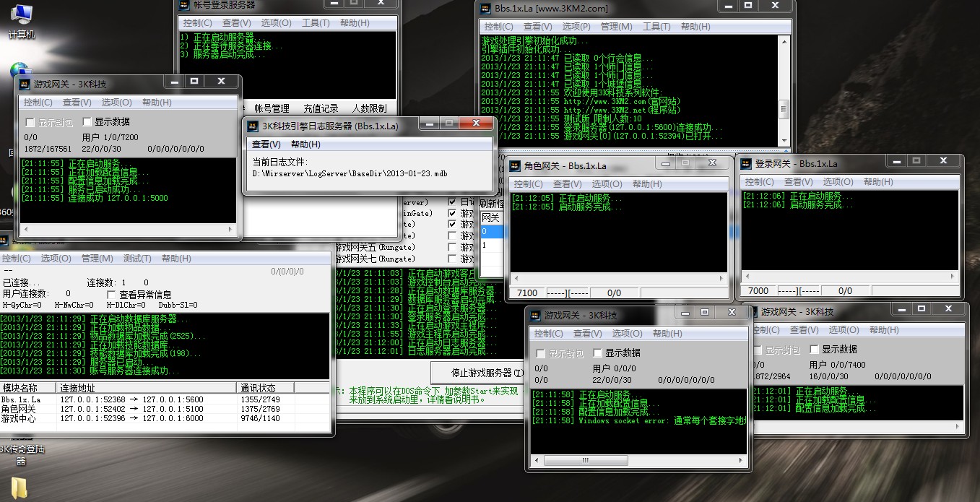Open 控制(C) menu in 游戏网关 window with socket error
Screen dimensions: 980x502
coord(549,334)
